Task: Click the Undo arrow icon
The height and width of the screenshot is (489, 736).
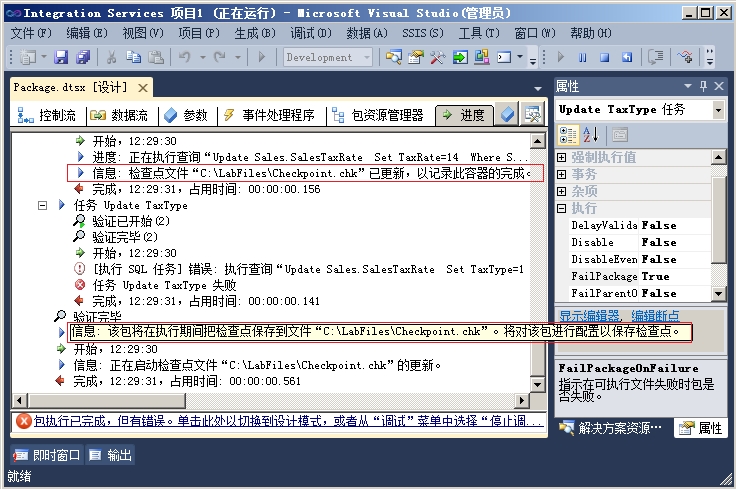Action: coord(185,57)
